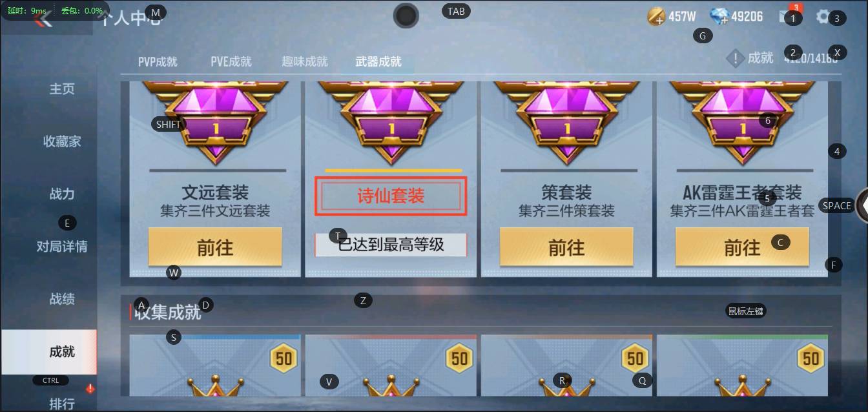Screen dimensions: 868x412
Task: Click the achievement points exclamation icon
Action: 735,59
